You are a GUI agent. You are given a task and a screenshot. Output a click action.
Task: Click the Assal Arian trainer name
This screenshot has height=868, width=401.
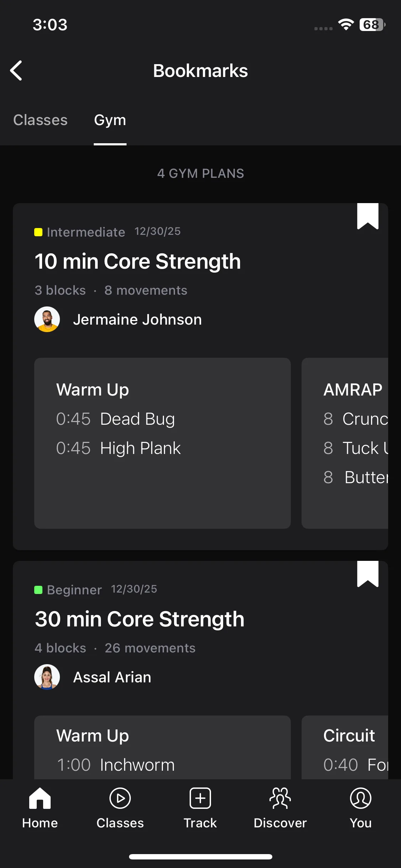click(x=112, y=677)
